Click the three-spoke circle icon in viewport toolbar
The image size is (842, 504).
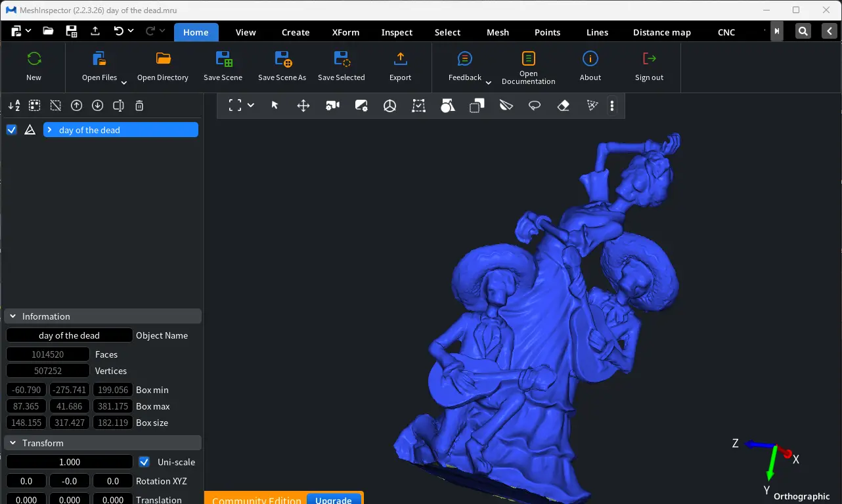390,106
